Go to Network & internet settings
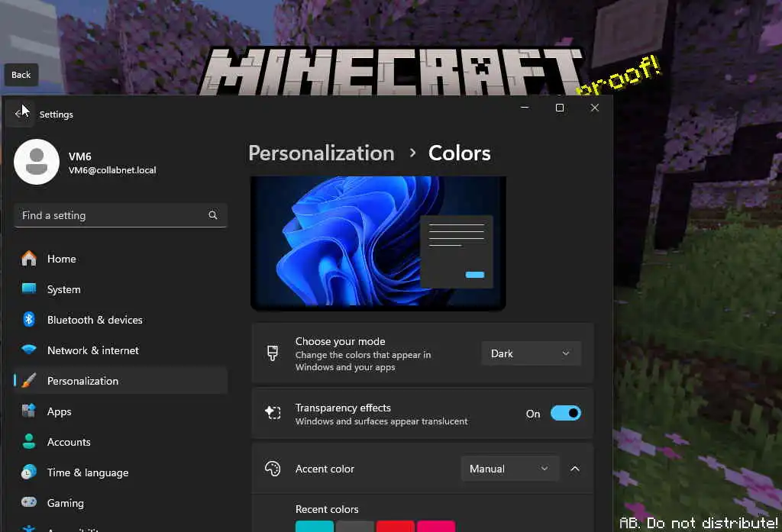 pos(121,350)
